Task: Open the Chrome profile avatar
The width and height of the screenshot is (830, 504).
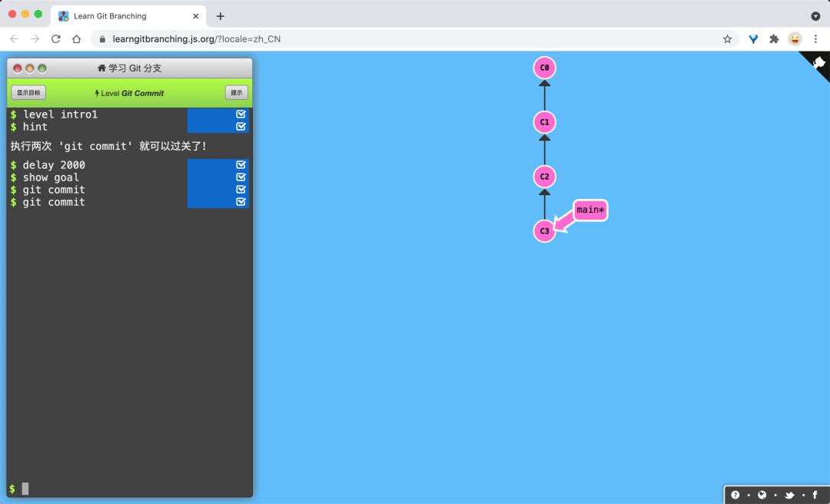Action: click(795, 38)
